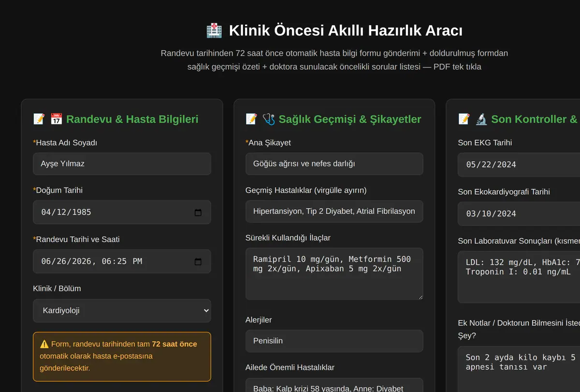This screenshot has width=580, height=392.
Task: Open the birth date calendar picker icon
Action: click(198, 212)
